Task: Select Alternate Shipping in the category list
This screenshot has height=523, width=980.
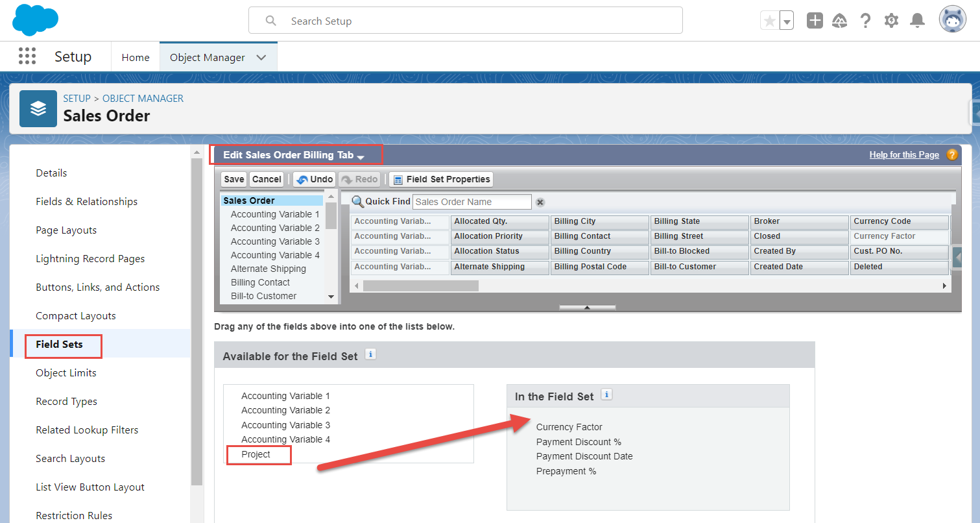Action: [x=269, y=269]
